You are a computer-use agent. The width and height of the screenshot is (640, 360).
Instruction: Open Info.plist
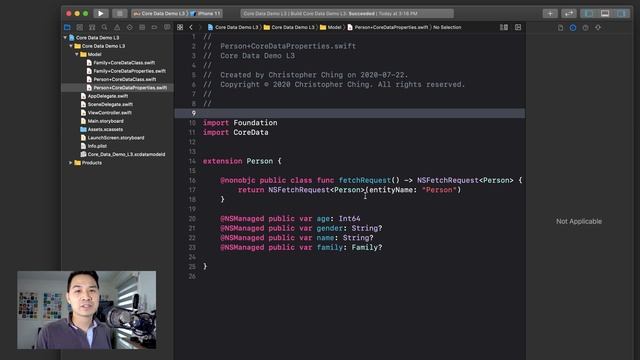[x=94, y=146]
